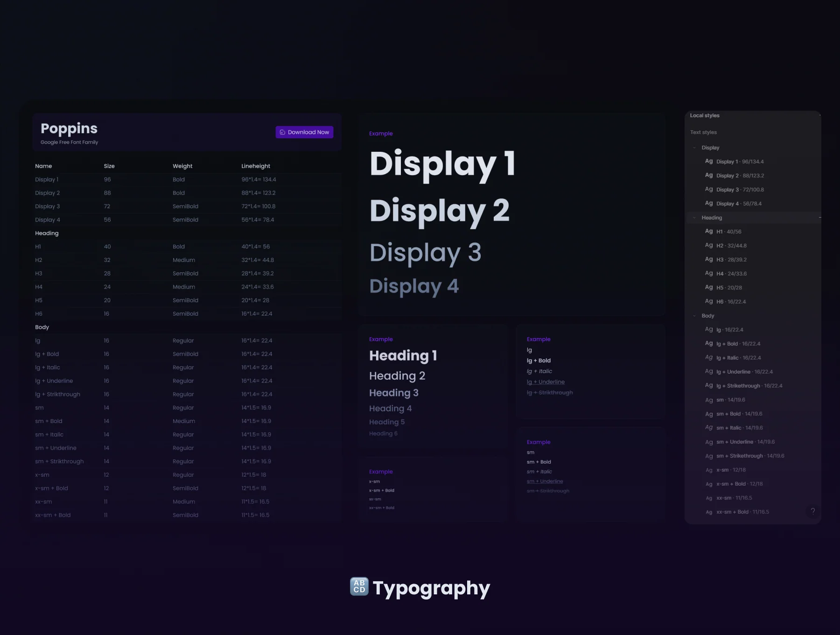The width and height of the screenshot is (840, 635).
Task: Select the Ag icon beside Display 4 · 56/78.4
Action: [x=709, y=203]
